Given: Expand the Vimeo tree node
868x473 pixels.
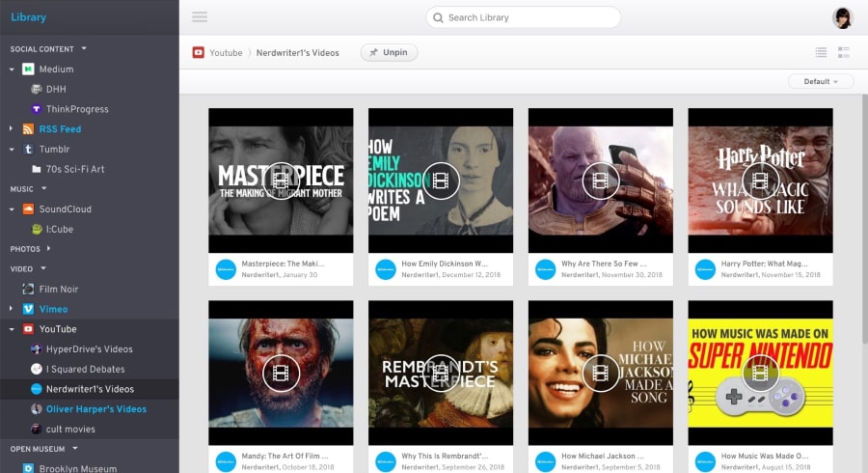Looking at the screenshot, I should coord(11,309).
